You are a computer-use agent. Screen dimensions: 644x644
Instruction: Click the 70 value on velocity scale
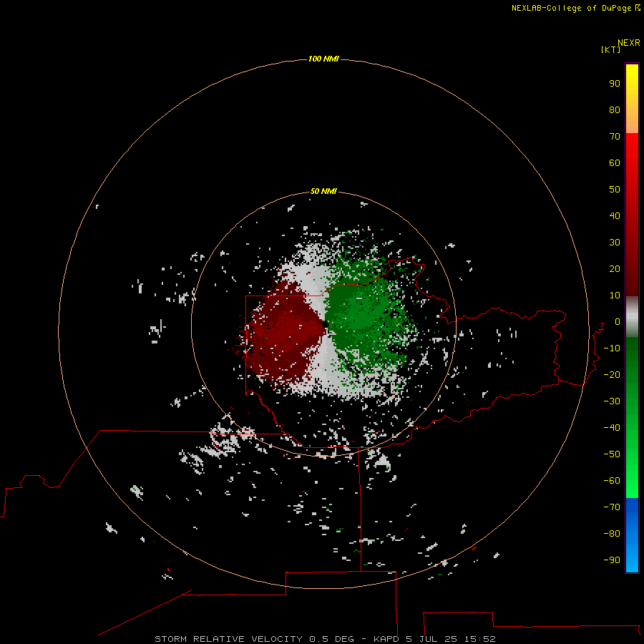[x=615, y=137]
